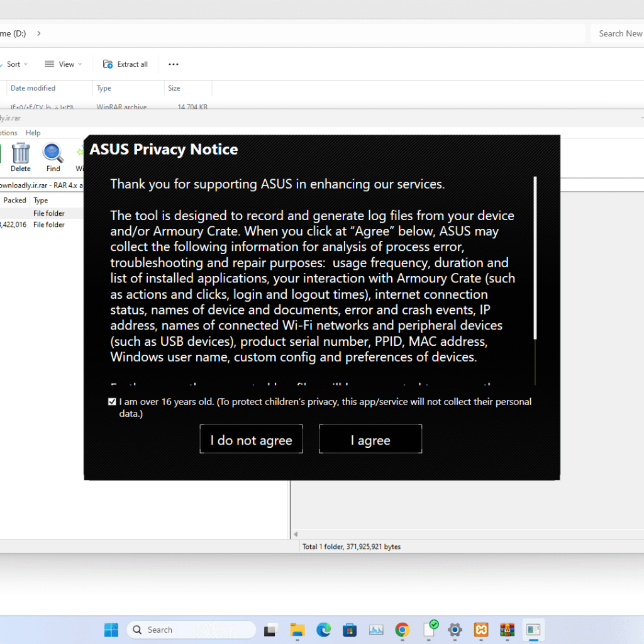This screenshot has width=644, height=644.
Task: Launch Google Chrome from the taskbar
Action: (402, 630)
